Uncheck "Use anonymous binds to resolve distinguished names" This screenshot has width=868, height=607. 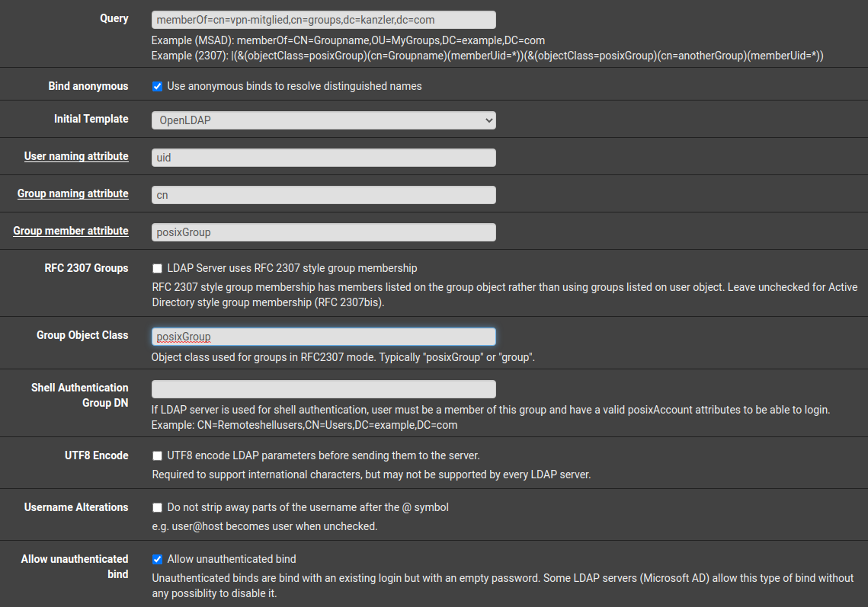tap(157, 86)
